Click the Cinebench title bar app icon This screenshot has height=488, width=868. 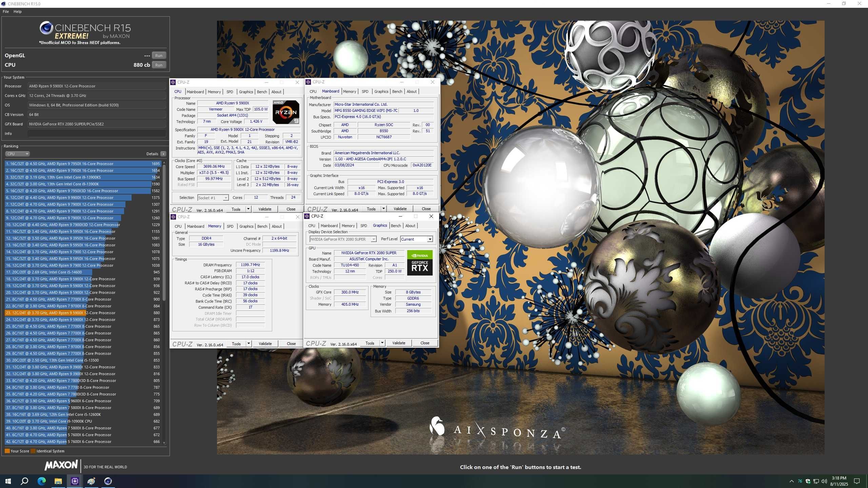tap(4, 4)
